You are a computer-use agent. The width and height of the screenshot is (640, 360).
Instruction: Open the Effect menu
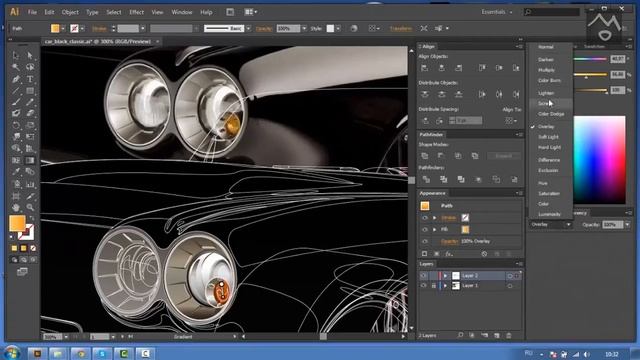tap(136, 12)
